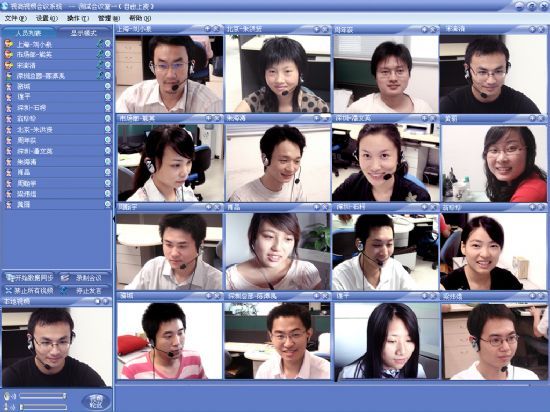Expand the first 上海 video tile via plus button
The image size is (550, 412).
coord(208,29)
